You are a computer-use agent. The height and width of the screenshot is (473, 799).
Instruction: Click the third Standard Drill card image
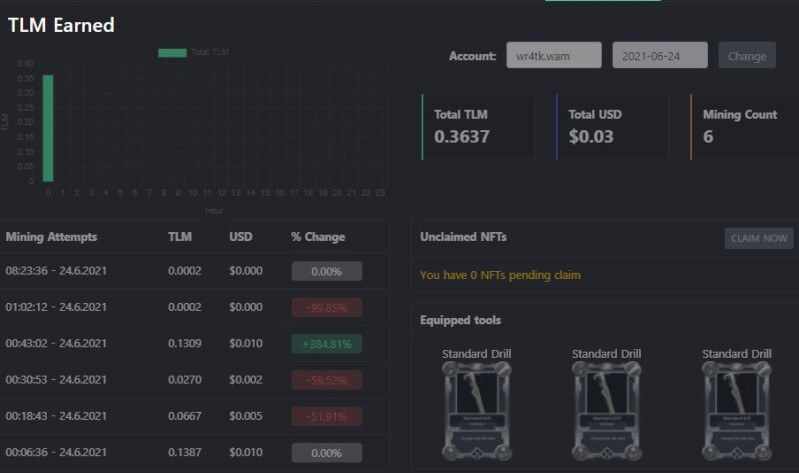coord(736,411)
